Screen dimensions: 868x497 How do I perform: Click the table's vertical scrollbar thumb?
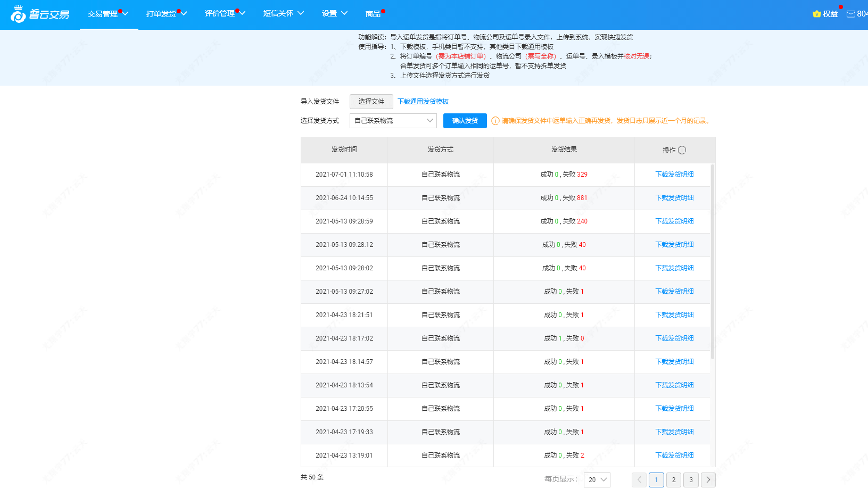pos(713,261)
